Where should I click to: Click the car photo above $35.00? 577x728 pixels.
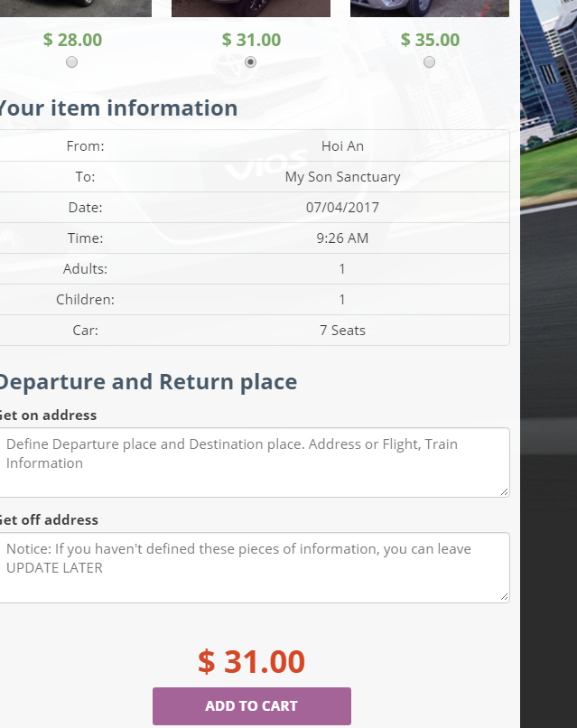coord(429,7)
